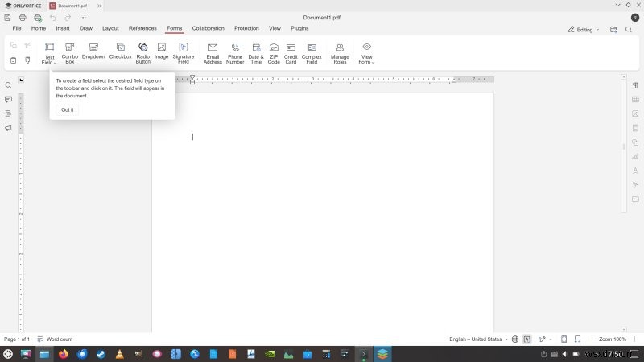Open the left sidebar Search panel
This screenshot has height=362, width=644.
[8, 85]
